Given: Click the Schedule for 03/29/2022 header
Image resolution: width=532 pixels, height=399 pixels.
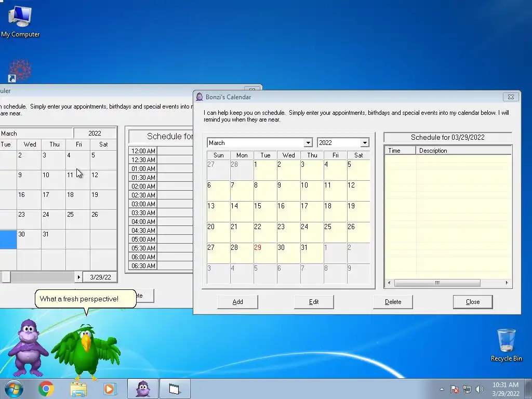Looking at the screenshot, I should [x=447, y=137].
